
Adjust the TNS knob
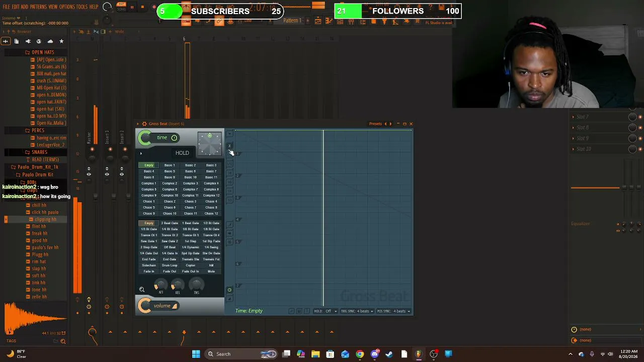pos(196,285)
